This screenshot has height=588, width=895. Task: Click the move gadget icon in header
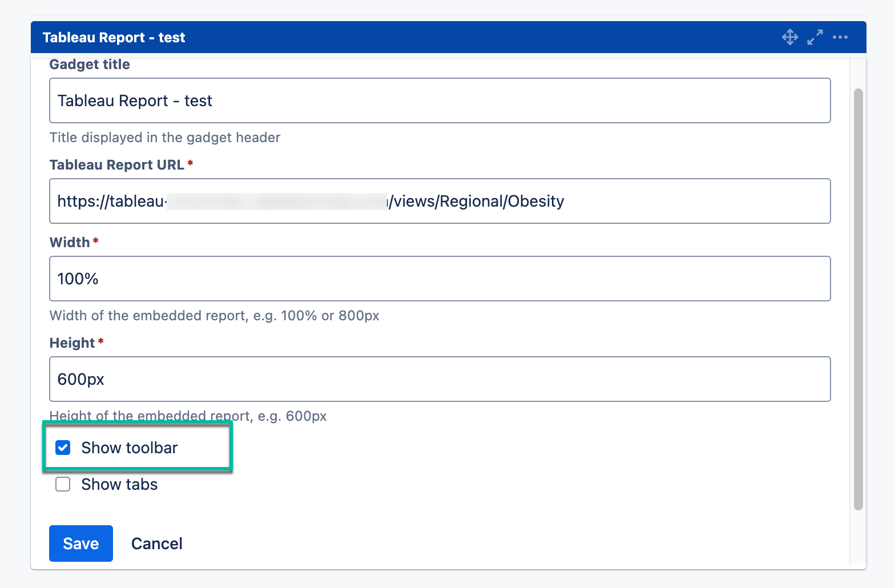click(790, 37)
